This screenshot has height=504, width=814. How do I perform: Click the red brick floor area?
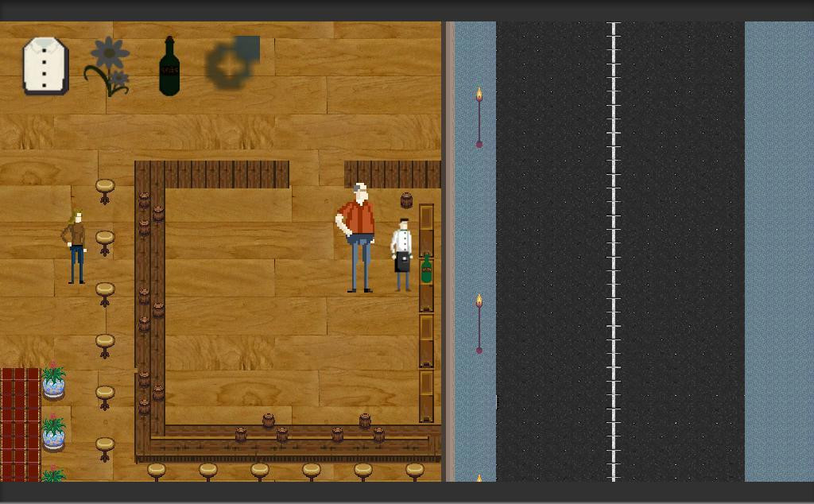tap(20, 425)
